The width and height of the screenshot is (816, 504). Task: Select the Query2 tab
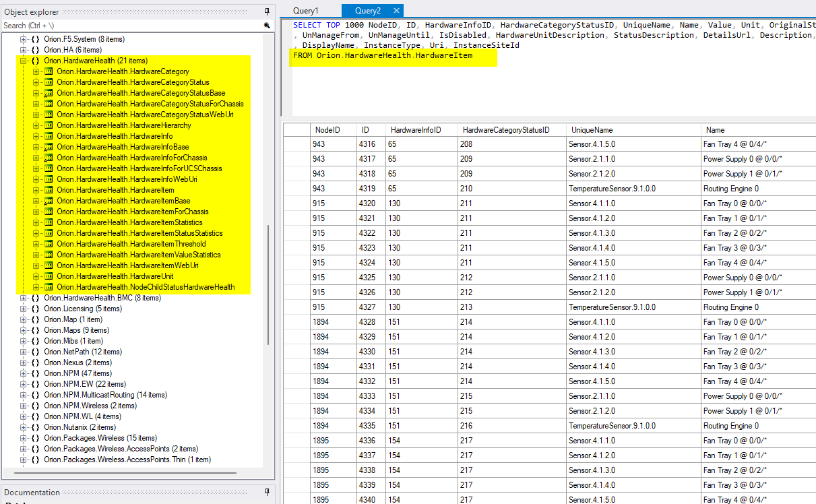pyautogui.click(x=368, y=11)
